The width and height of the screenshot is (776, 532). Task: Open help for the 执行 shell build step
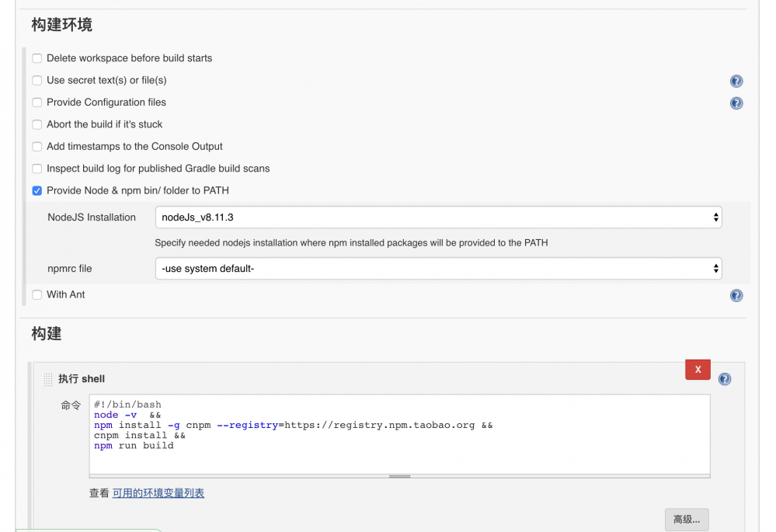[724, 379]
